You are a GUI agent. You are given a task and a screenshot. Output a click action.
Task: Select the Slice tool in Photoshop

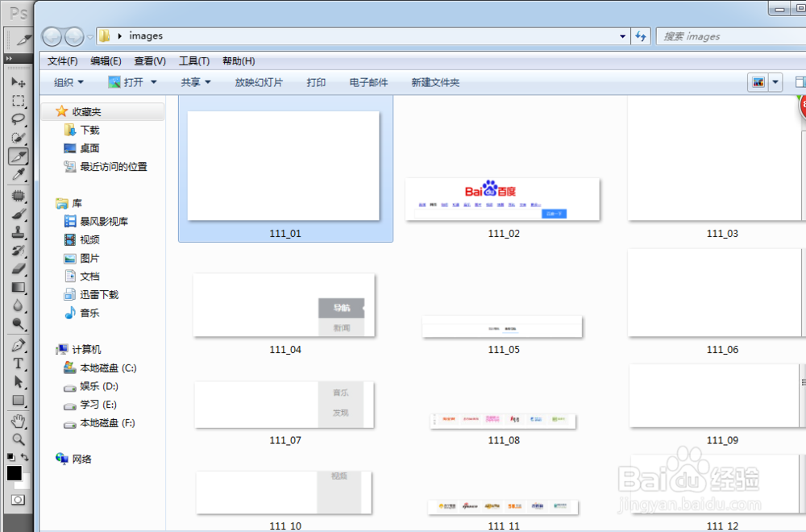click(x=18, y=156)
